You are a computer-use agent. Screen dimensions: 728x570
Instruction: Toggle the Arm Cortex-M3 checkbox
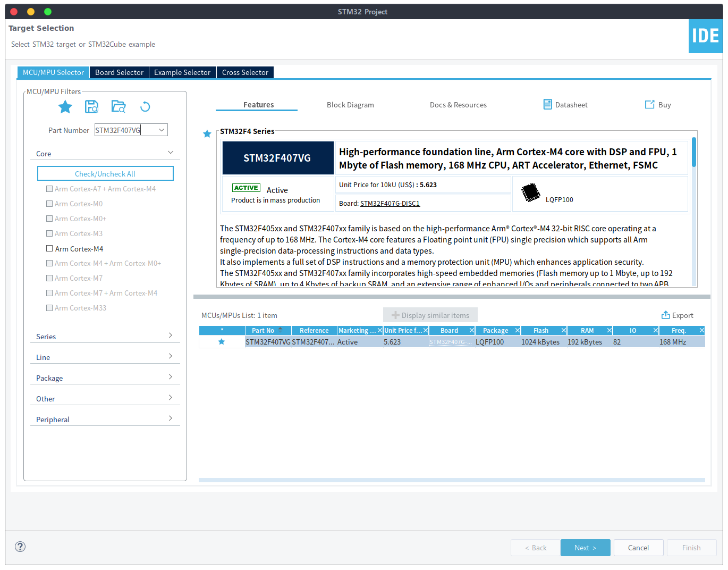click(49, 233)
